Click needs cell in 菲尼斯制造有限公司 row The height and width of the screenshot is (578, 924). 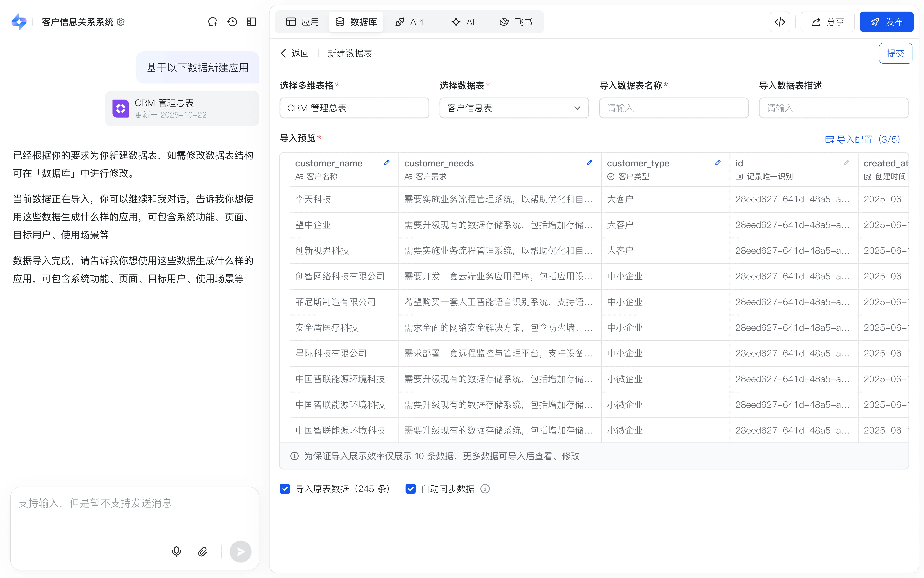click(500, 302)
